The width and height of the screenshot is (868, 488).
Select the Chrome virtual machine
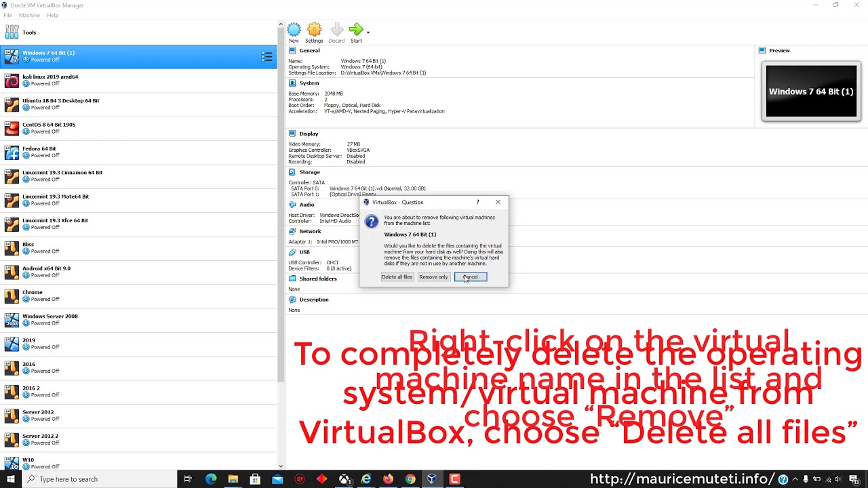pos(138,296)
